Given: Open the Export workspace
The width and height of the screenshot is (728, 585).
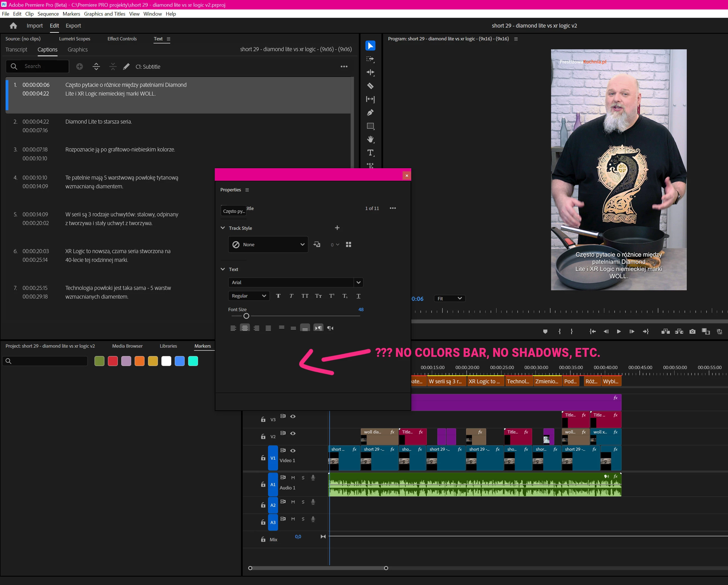Looking at the screenshot, I should tap(73, 26).
